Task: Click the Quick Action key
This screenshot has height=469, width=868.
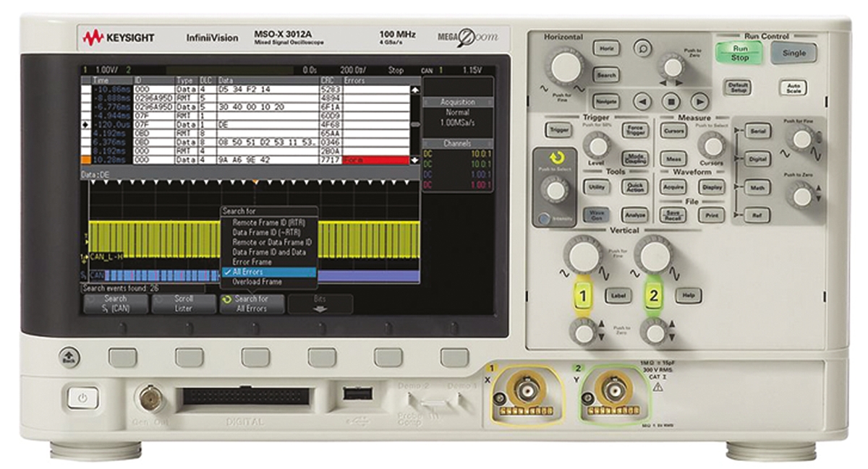Action: tap(636, 186)
